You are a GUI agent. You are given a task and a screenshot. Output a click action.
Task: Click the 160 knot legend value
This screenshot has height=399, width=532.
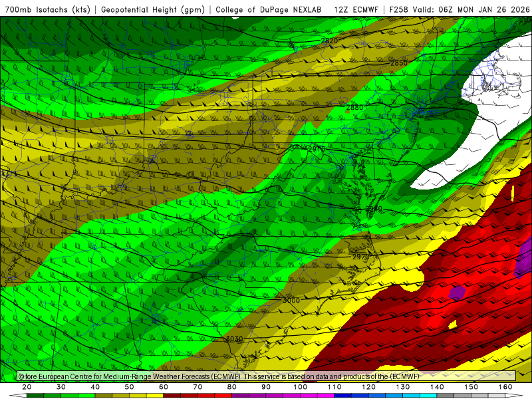coord(505,387)
